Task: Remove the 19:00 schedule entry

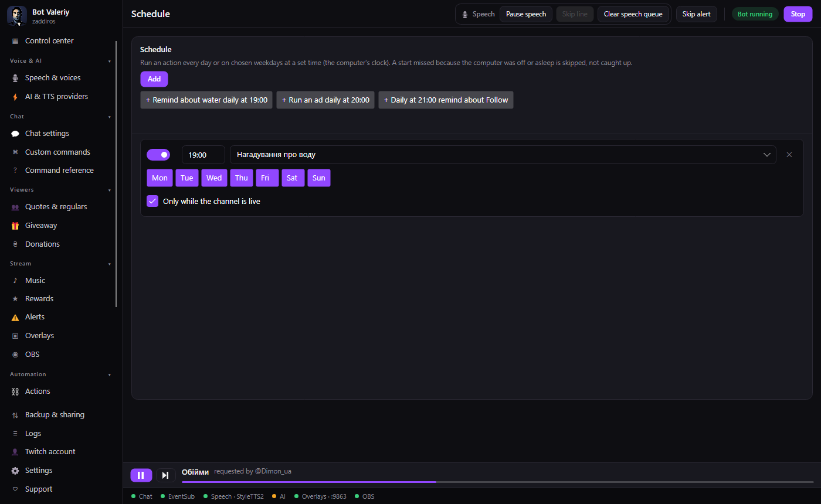Action: pyautogui.click(x=789, y=155)
